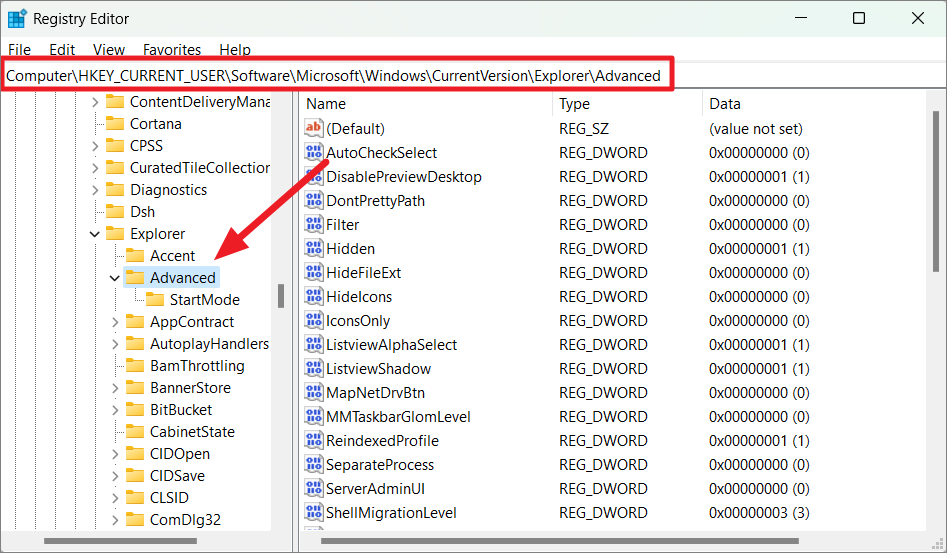947x553 pixels.
Task: Collapse the Advanced key
Action: 115,278
